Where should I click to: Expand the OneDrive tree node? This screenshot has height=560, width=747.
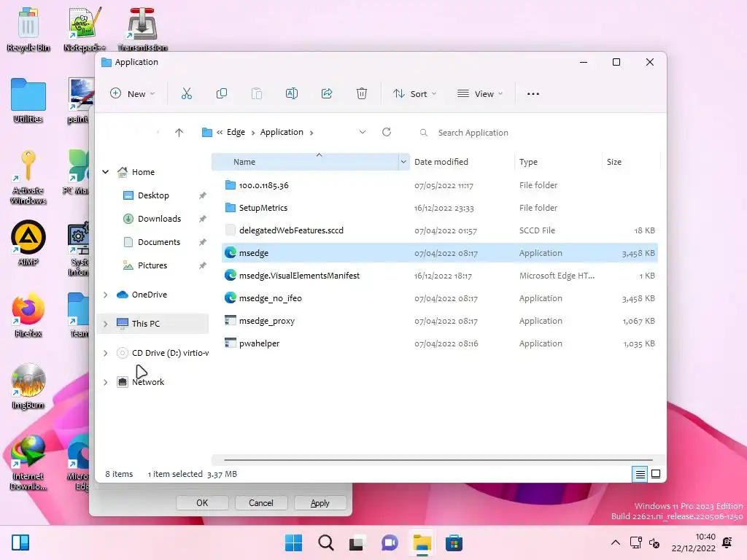[106, 295]
